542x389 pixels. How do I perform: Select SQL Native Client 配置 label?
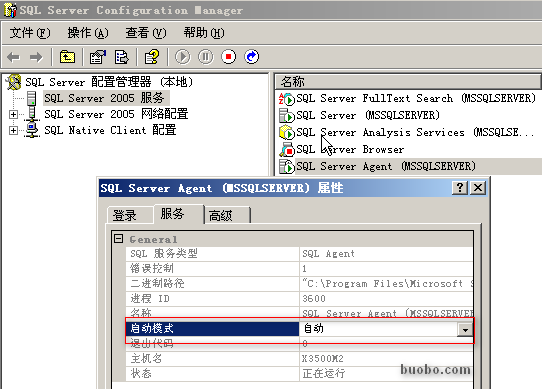coord(110,130)
